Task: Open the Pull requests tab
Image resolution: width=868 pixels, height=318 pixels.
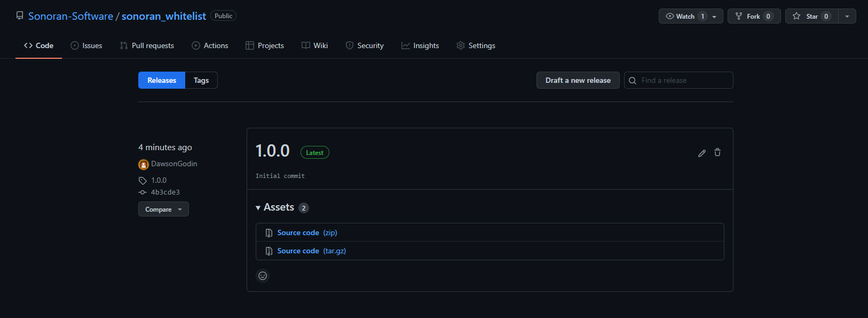Action: [147, 45]
